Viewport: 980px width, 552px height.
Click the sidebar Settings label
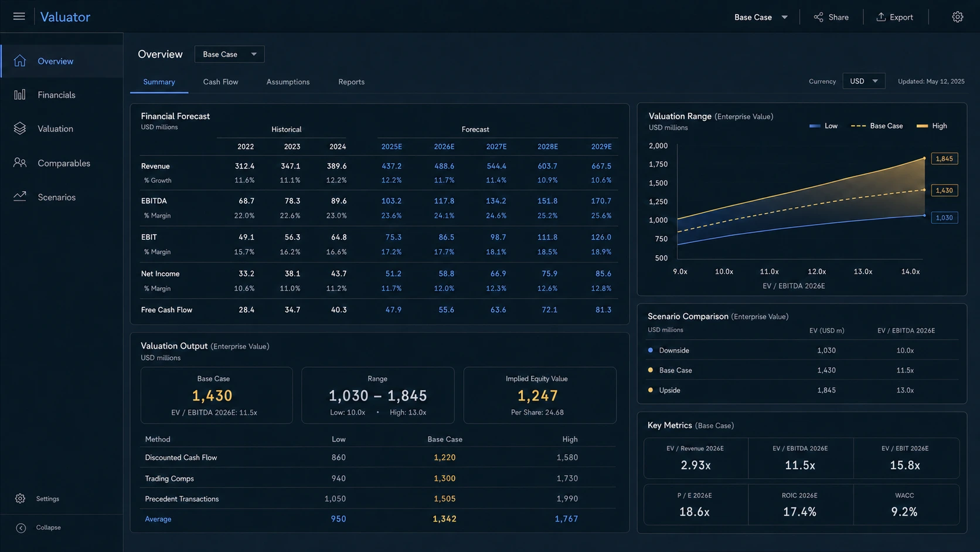tap(47, 499)
